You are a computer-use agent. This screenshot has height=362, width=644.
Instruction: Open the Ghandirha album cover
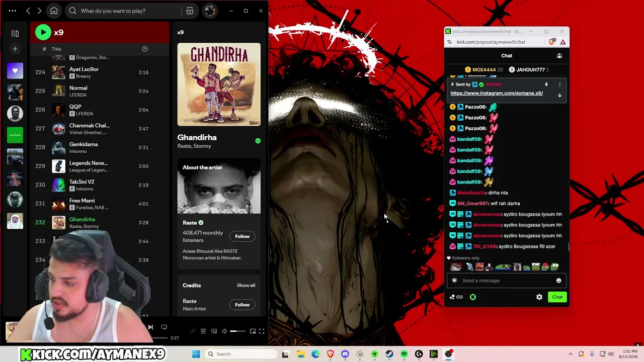pos(219,84)
